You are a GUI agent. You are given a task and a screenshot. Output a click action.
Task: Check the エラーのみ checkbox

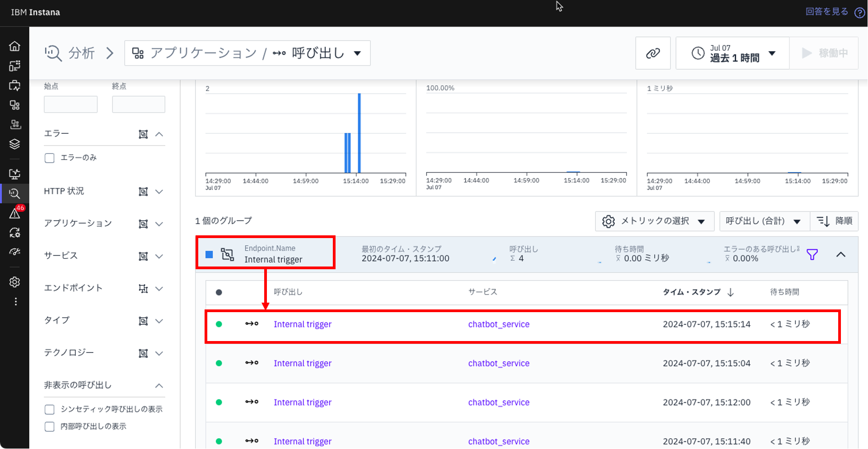(x=50, y=158)
